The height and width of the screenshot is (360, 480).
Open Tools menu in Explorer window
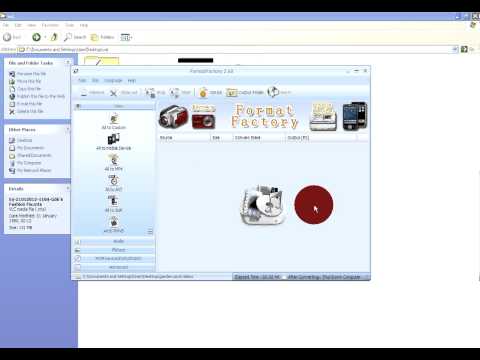(69, 25)
